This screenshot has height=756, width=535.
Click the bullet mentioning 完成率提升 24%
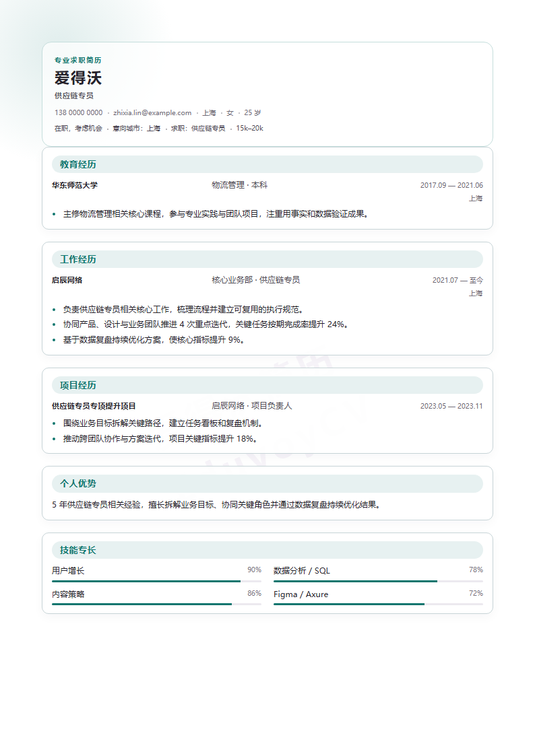click(206, 324)
